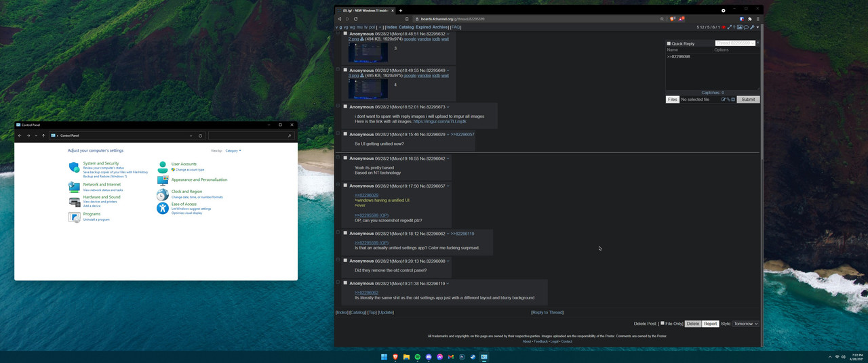
Task: Open post menu arrow for No.82296042
Action: [448, 158]
